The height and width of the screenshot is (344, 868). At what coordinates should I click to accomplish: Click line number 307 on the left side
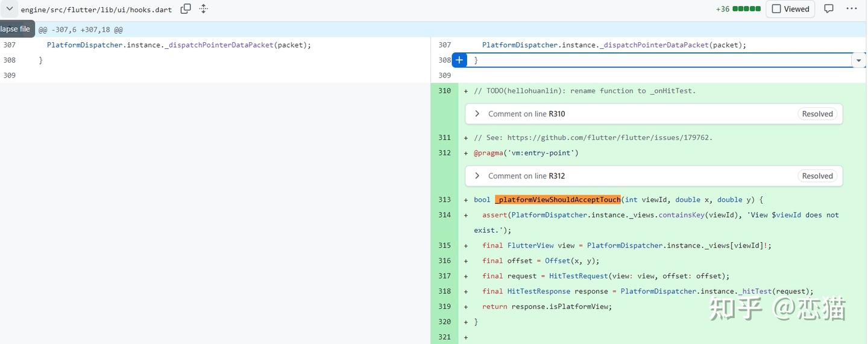click(x=9, y=45)
